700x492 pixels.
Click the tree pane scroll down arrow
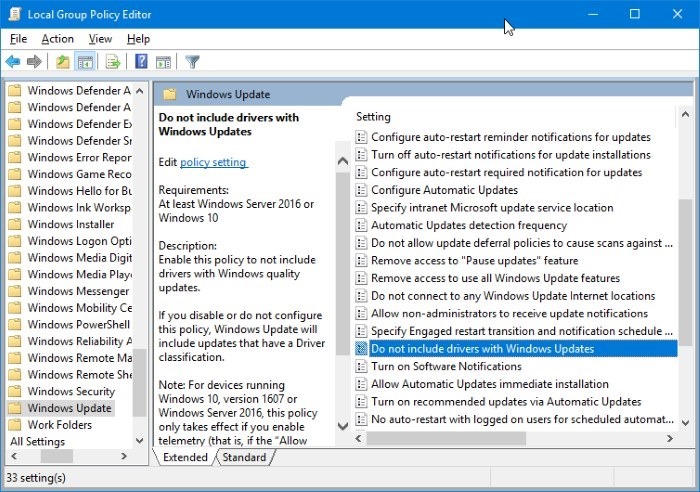[139, 441]
